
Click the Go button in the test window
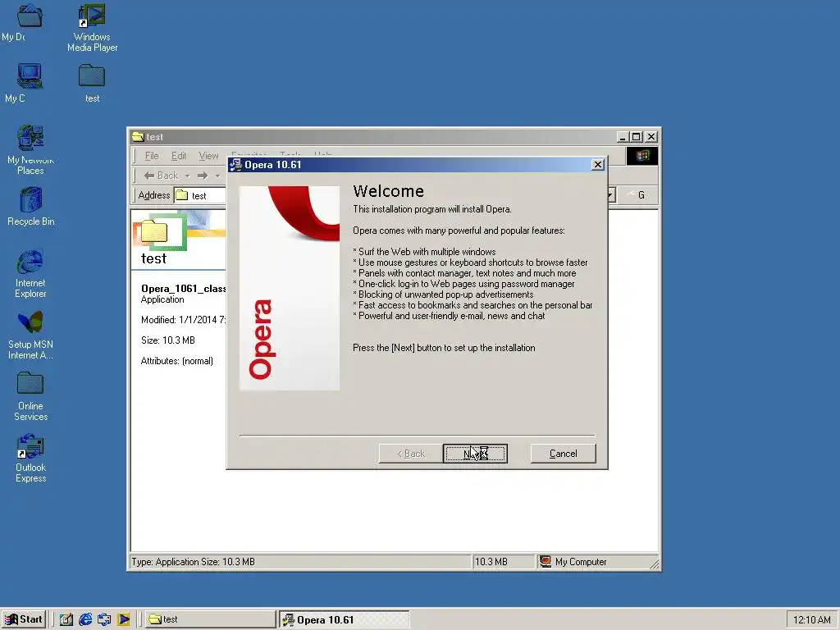(x=637, y=195)
